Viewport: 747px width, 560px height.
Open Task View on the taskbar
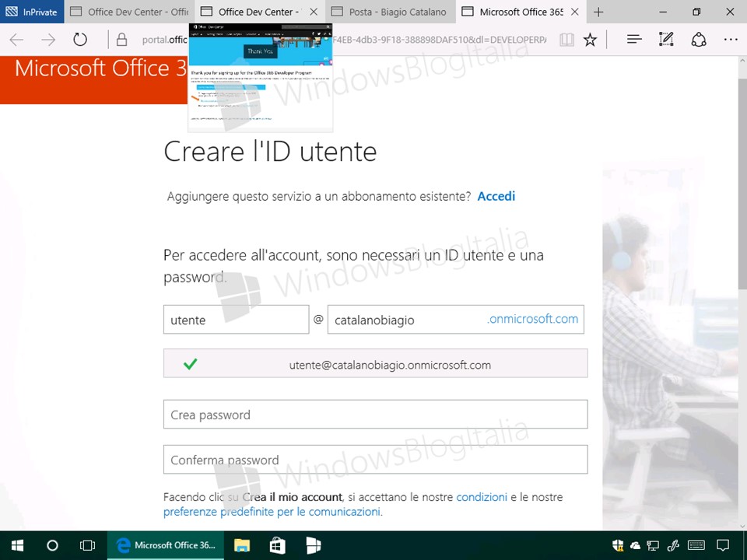88,545
